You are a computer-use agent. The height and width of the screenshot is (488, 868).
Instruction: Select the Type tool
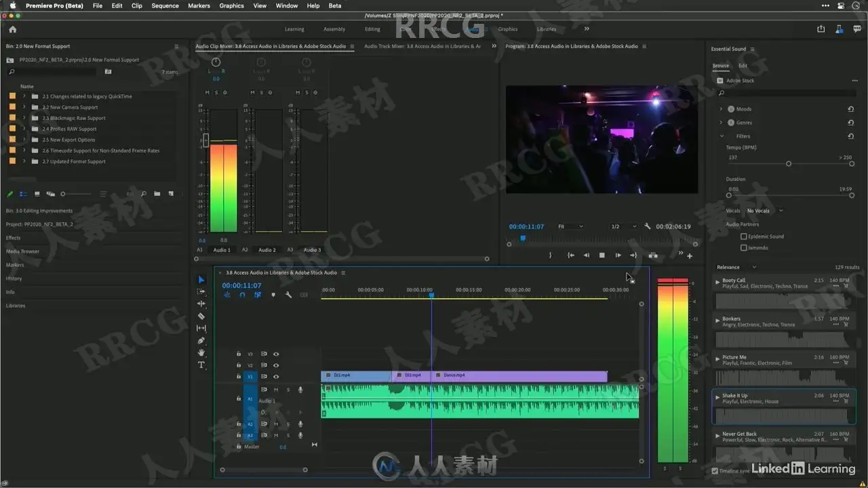[x=201, y=365]
